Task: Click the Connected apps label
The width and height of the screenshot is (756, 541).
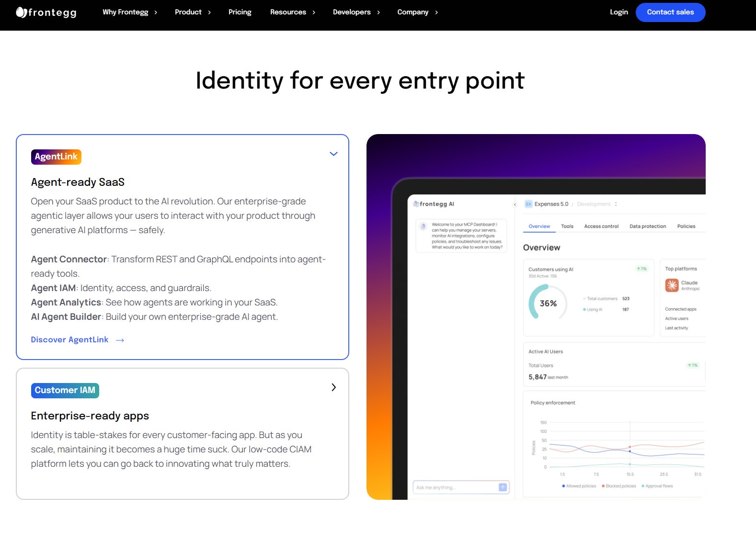Action: pyautogui.click(x=681, y=309)
